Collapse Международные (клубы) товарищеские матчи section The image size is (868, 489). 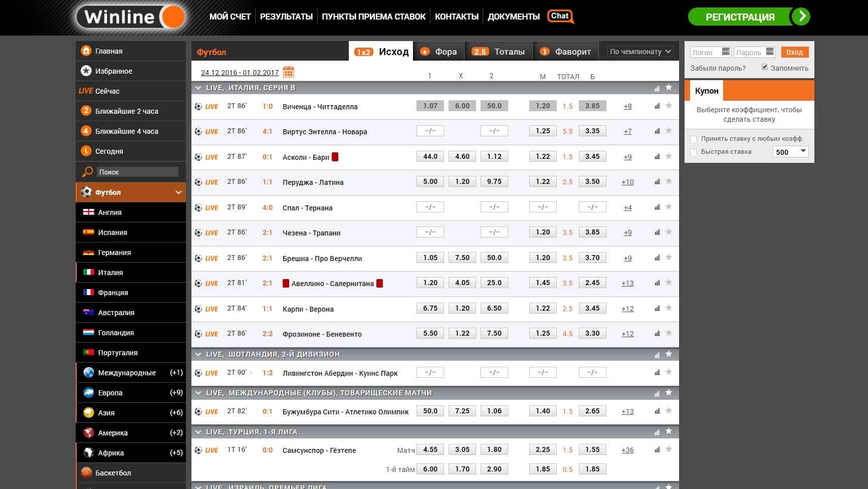pyautogui.click(x=198, y=393)
